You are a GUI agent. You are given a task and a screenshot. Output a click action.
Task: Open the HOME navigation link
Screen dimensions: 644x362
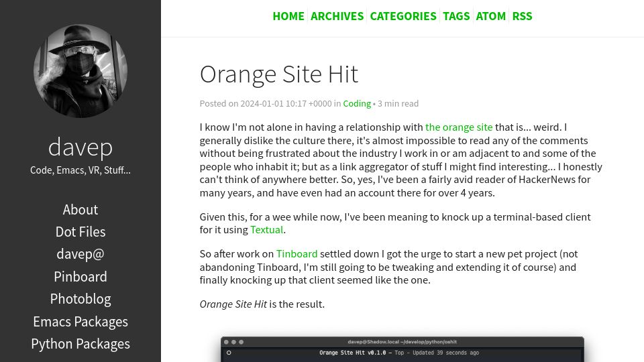[x=288, y=16]
